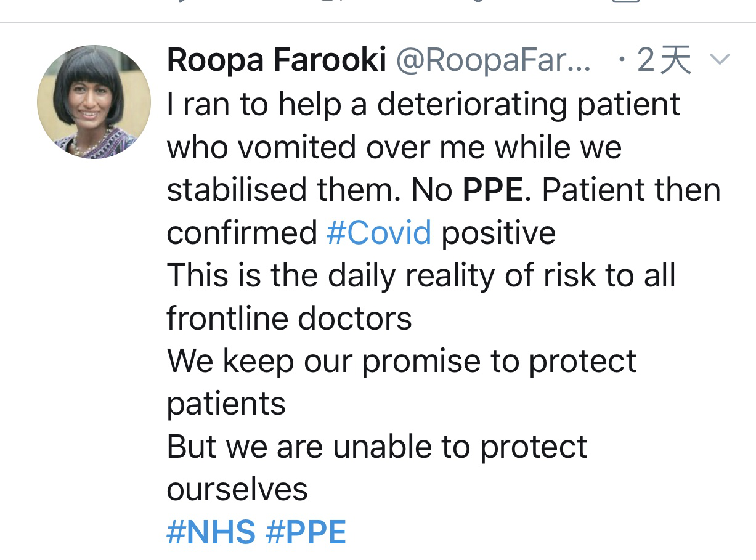Viewport: 756px width, 560px height.
Task: Expand the tweet options chevron
Action: click(720, 60)
